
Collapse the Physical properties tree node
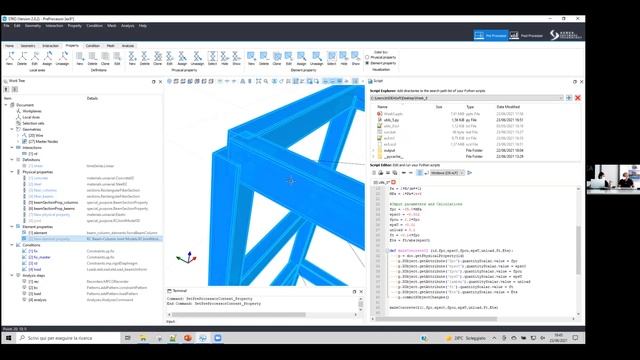click(12, 172)
